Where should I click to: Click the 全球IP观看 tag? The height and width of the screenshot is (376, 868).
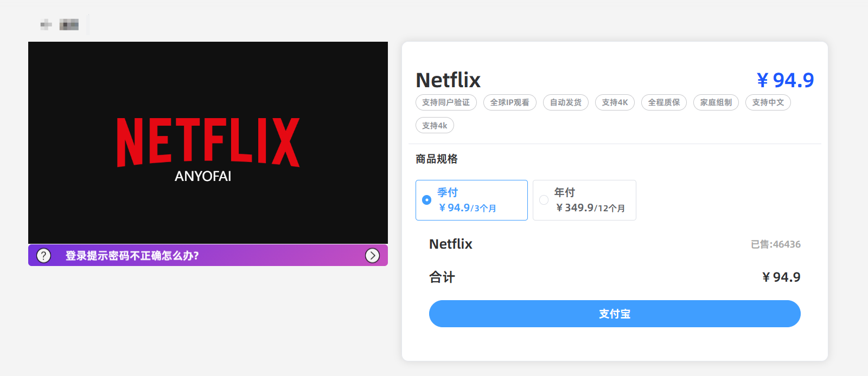point(510,102)
